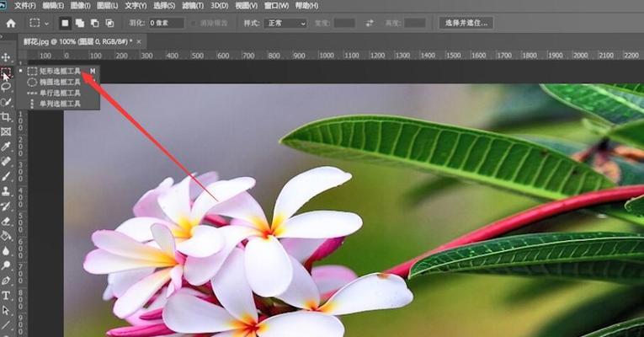Open the 视图(V) menu
Image resolution: width=644 pixels, height=337 pixels.
(247, 6)
